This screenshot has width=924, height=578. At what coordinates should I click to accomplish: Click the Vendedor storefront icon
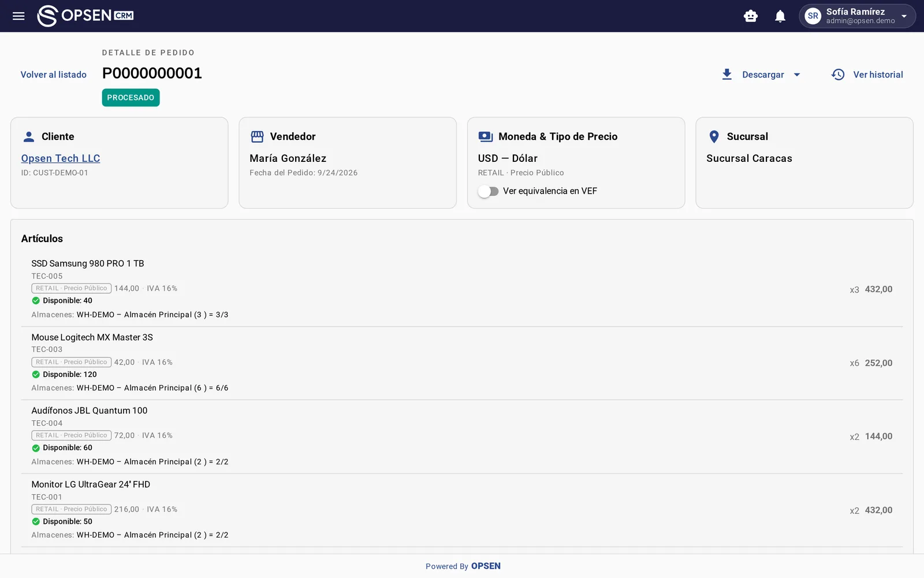click(x=257, y=136)
